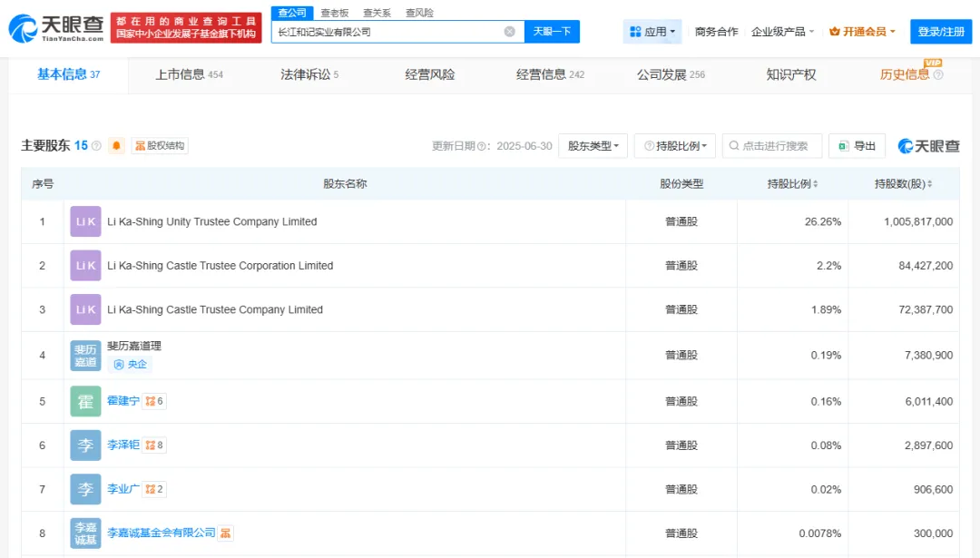This screenshot has width=980, height=558.
Task: Click the bell alert icon beside 主要股东
Action: 116,145
